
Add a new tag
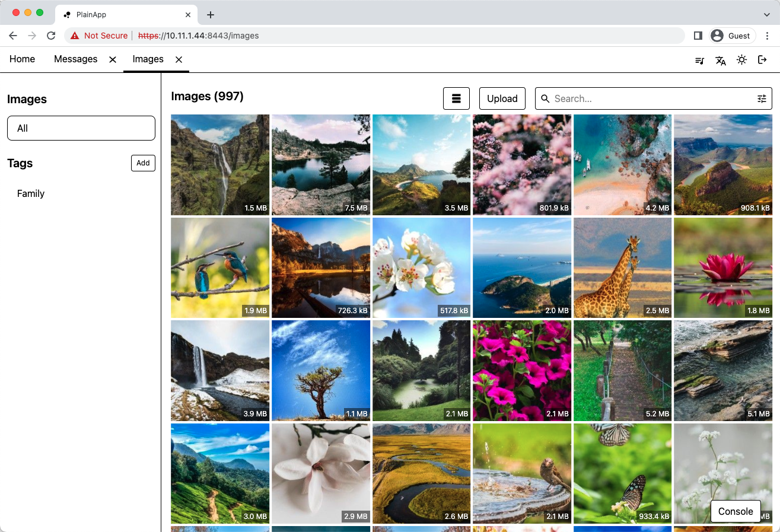click(143, 163)
